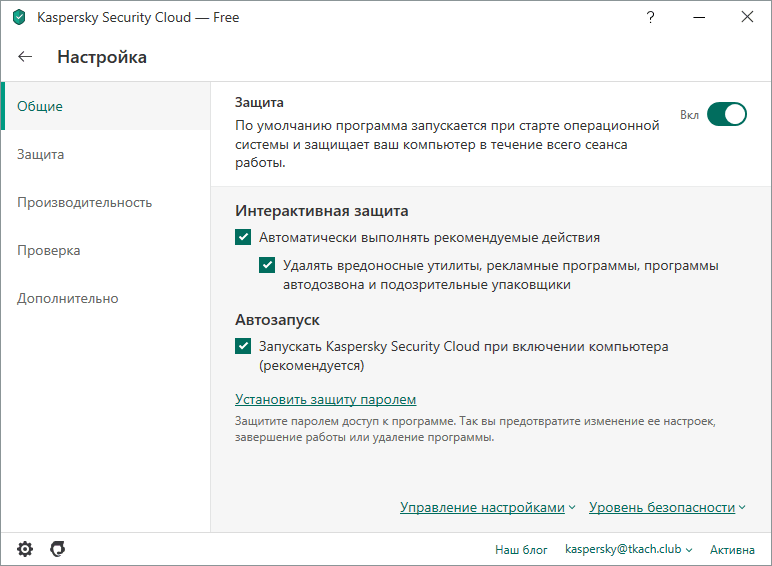Close the Kaspersky Security Cloud window

(x=747, y=17)
